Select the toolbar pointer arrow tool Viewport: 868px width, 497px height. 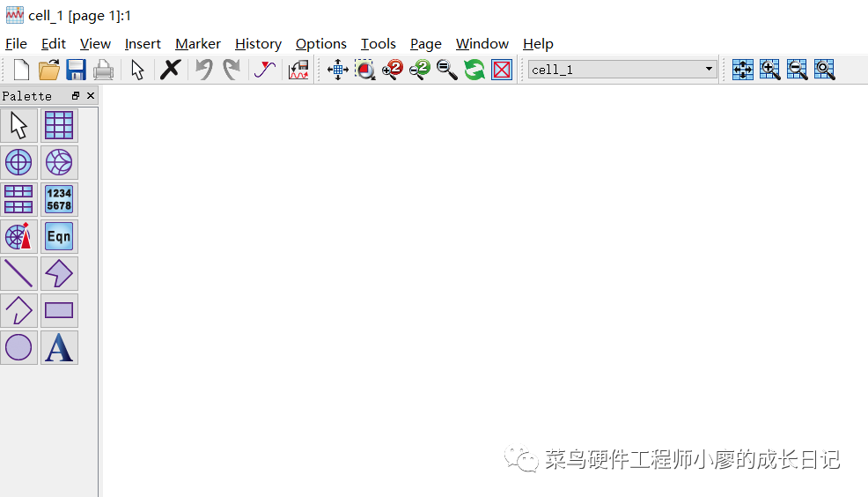[x=137, y=70]
